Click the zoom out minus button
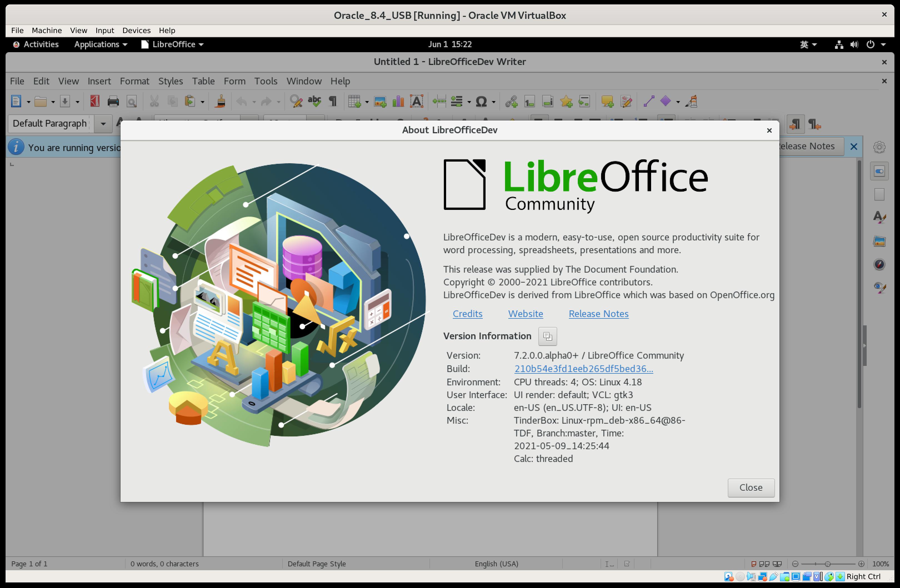This screenshot has height=588, width=900. [795, 564]
